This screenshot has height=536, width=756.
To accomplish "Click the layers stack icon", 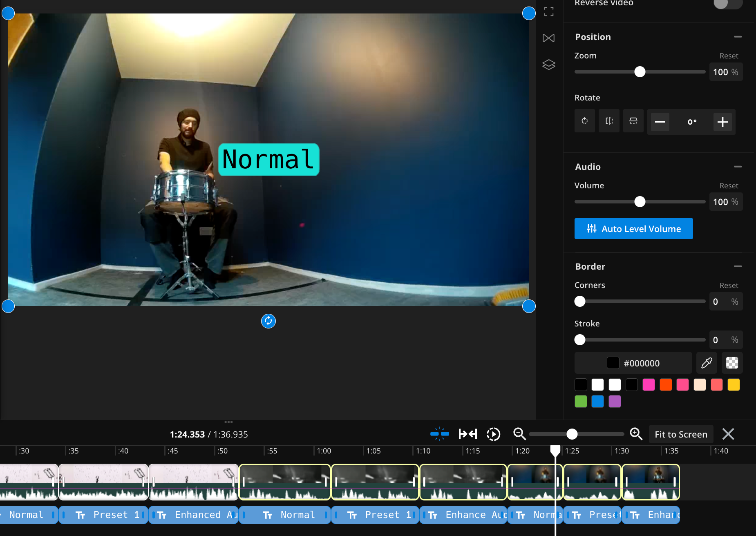I will [x=549, y=65].
